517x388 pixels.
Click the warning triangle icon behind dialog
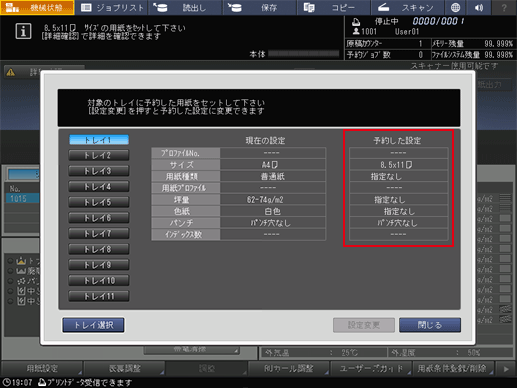[x=11, y=72]
